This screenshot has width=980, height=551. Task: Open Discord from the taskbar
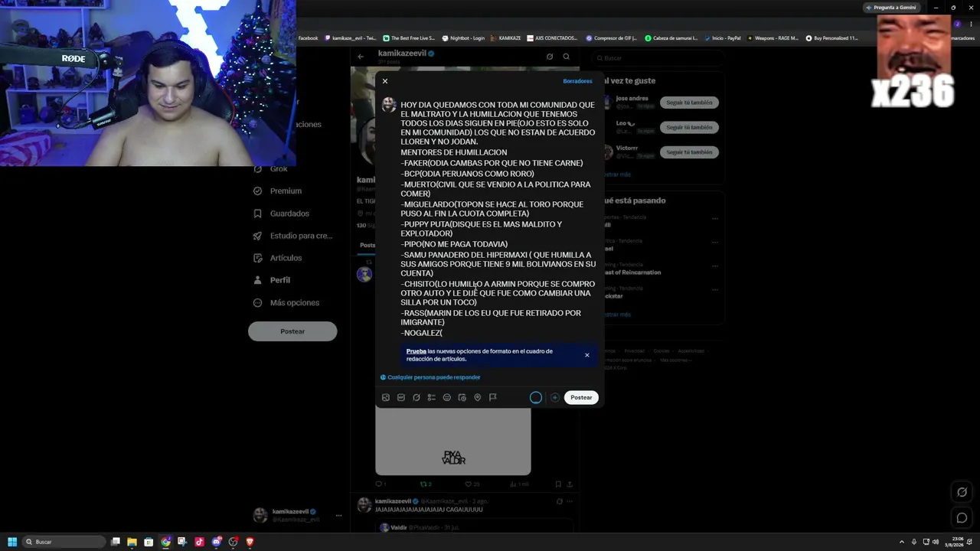point(217,542)
